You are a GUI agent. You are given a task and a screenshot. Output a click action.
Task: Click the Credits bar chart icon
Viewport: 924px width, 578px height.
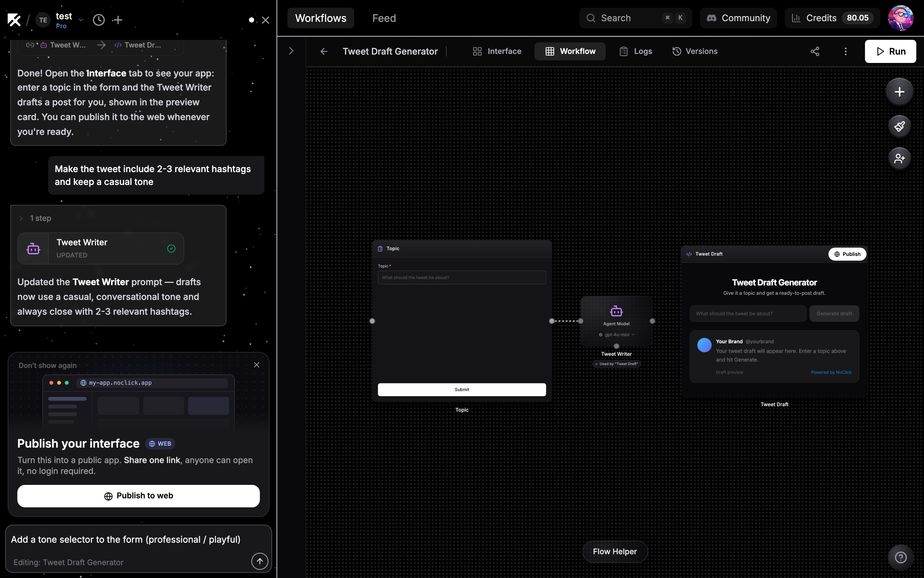(x=796, y=18)
